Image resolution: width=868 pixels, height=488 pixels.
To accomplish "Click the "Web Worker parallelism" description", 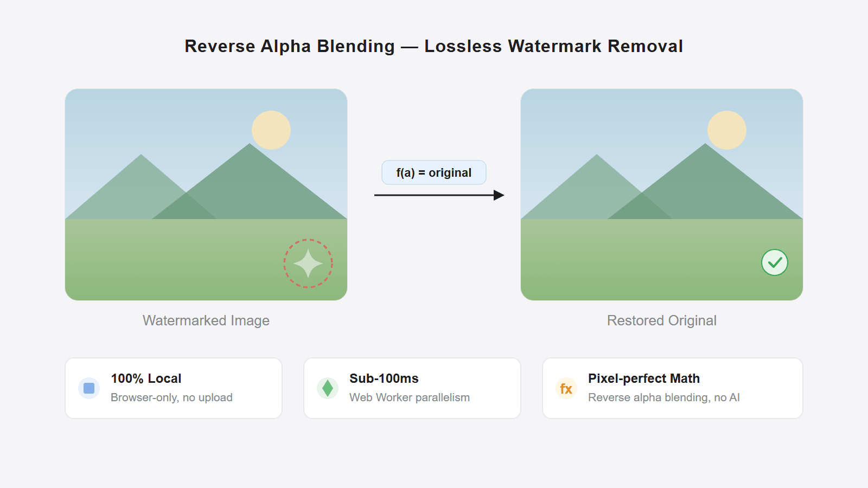I will (x=410, y=397).
